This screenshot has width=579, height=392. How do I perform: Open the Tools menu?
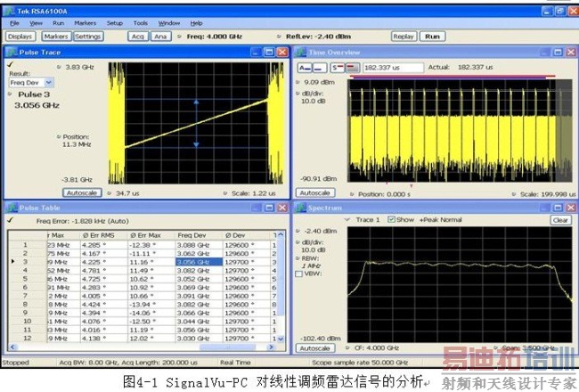pyautogui.click(x=141, y=23)
